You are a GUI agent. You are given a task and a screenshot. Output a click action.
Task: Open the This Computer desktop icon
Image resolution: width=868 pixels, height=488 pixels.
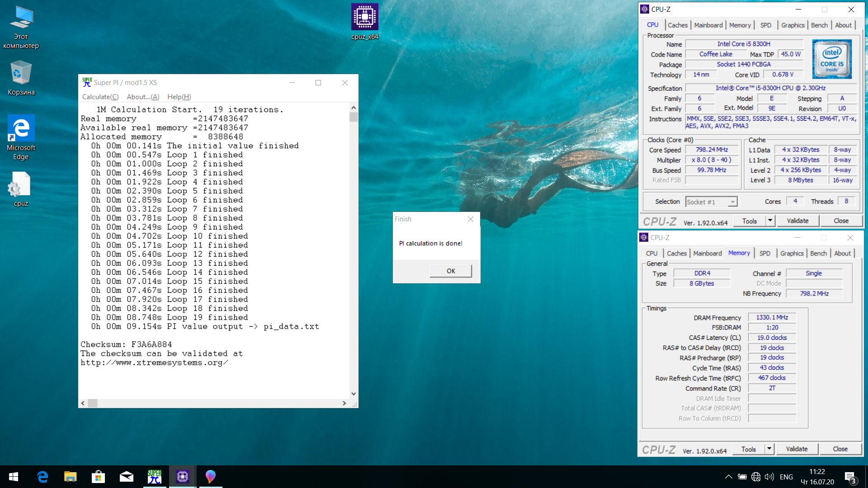click(x=21, y=27)
